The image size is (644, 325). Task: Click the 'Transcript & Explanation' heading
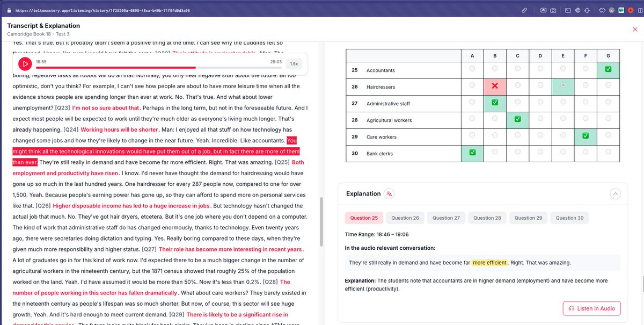pos(43,26)
